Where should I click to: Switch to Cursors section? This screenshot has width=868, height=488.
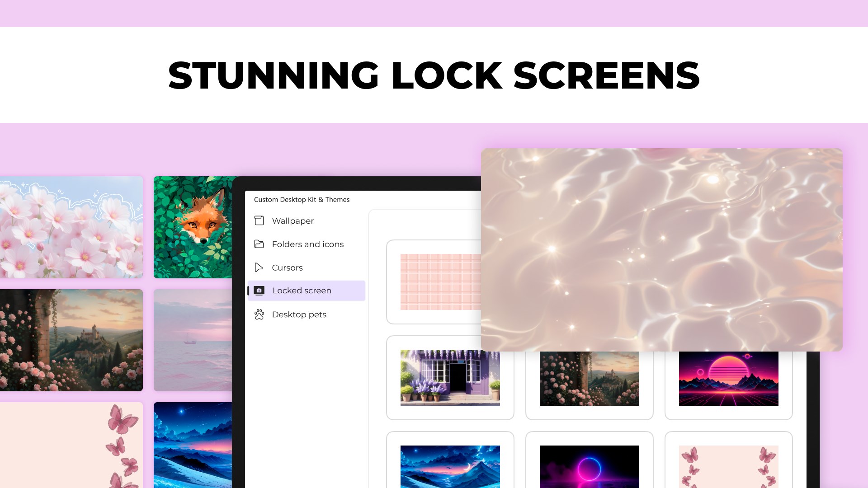(x=306, y=267)
